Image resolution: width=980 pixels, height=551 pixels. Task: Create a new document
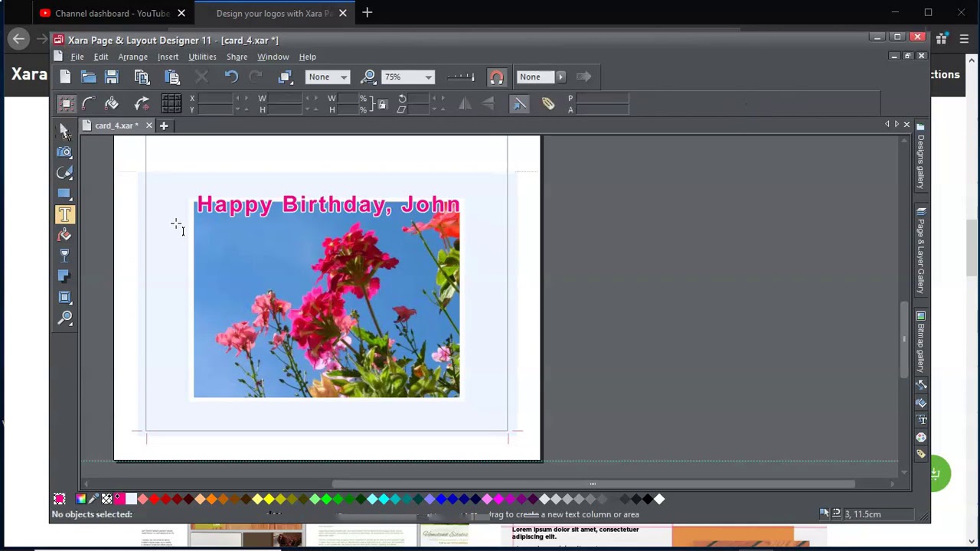click(x=65, y=77)
